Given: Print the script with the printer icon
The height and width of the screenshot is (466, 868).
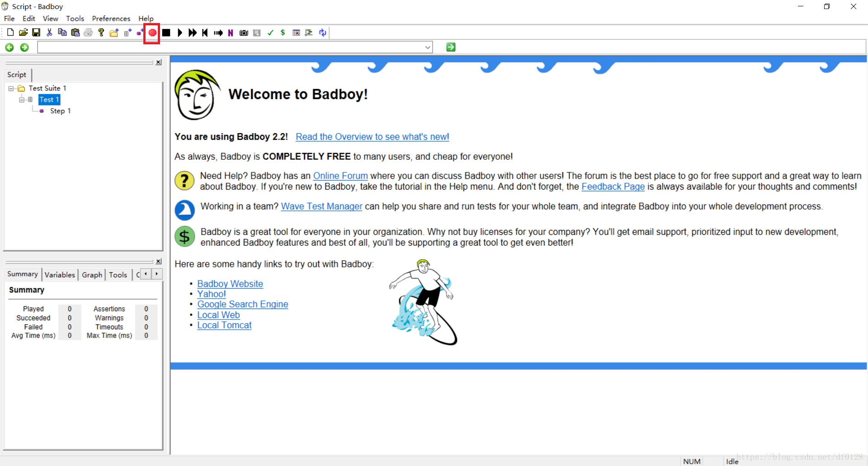Looking at the screenshot, I should pos(88,33).
